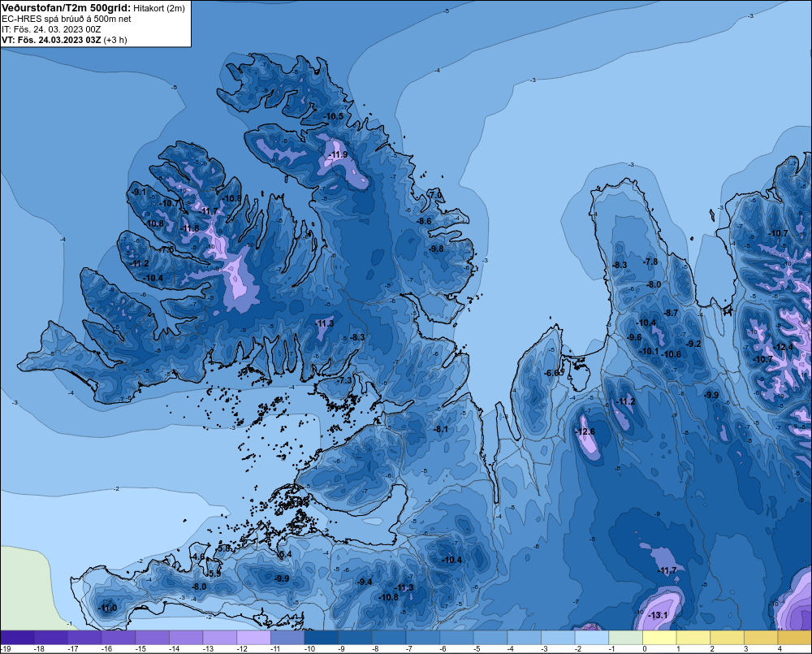Viewport: 812px width, 654px height.
Task: Click the legend swatch between -12 and -11
Action: (x=254, y=638)
